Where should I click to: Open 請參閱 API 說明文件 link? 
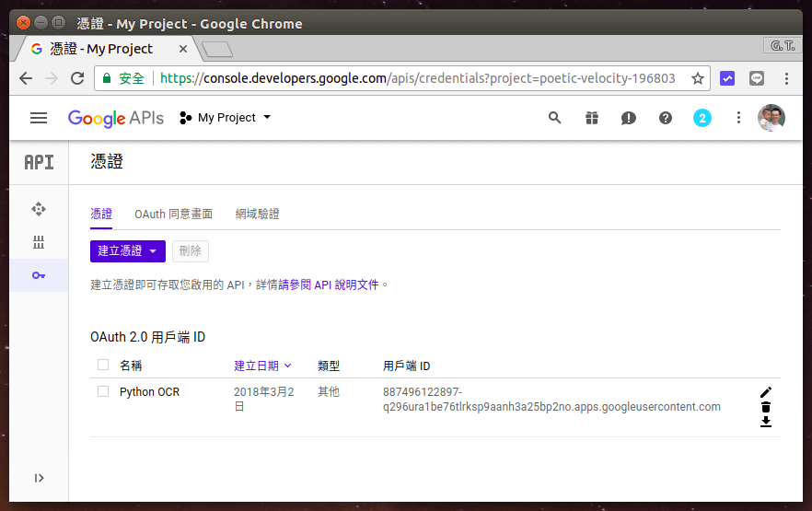pyautogui.click(x=329, y=285)
